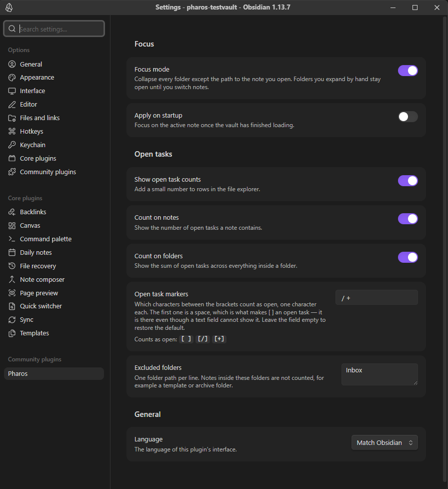The height and width of the screenshot is (489, 448).
Task: Open the Keychain tab
Action: pyautogui.click(x=54, y=145)
